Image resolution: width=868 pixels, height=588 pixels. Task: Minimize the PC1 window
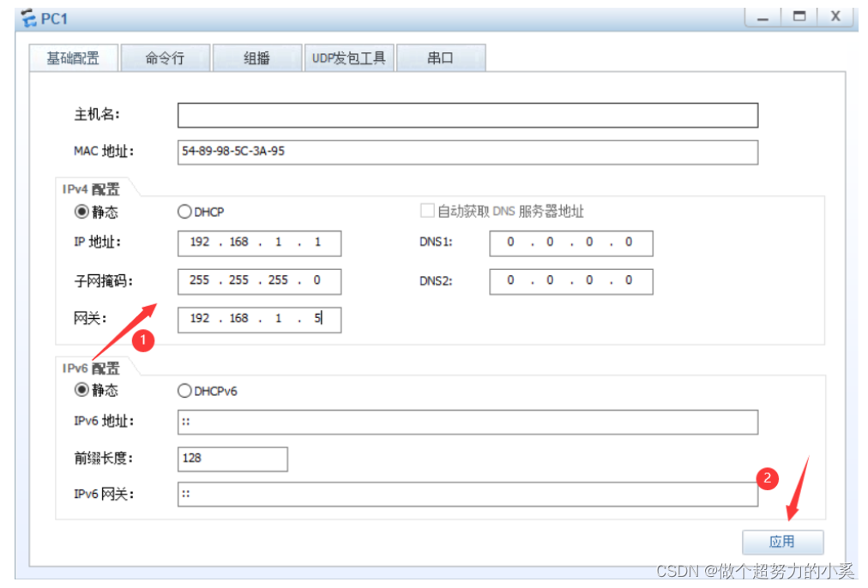pos(763,16)
